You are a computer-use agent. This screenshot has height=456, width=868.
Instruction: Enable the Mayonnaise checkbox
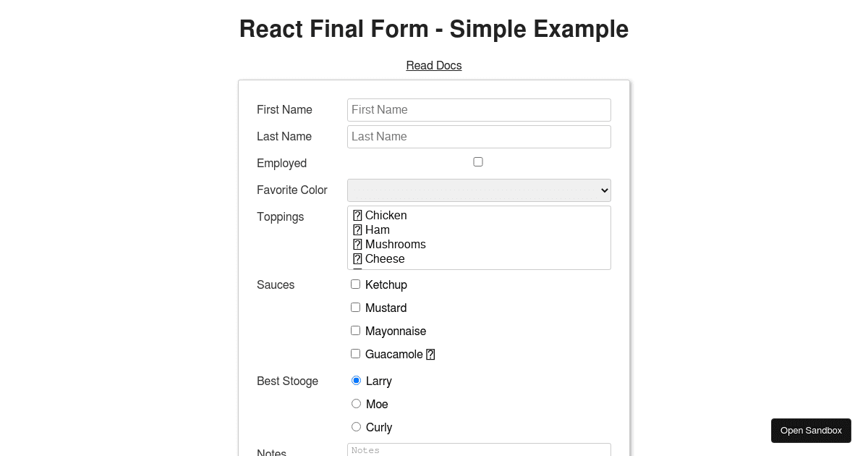tap(355, 330)
